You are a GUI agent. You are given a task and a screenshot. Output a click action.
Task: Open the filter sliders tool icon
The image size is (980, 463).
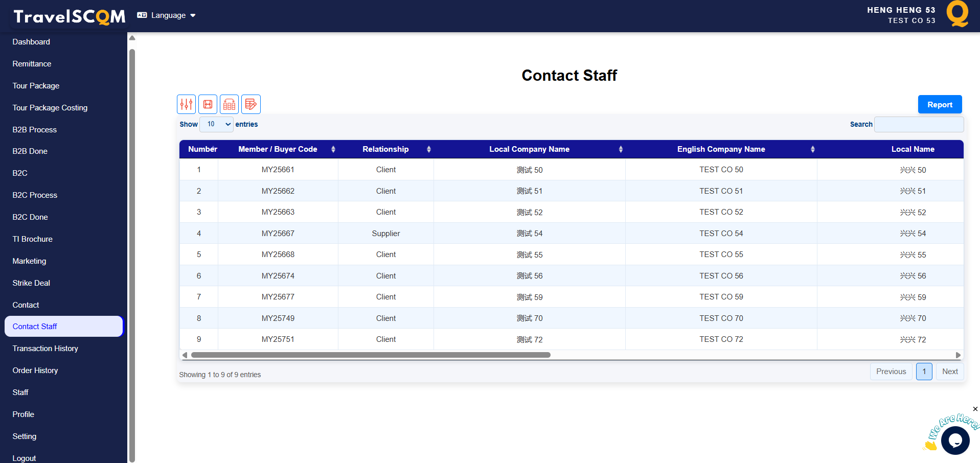187,104
